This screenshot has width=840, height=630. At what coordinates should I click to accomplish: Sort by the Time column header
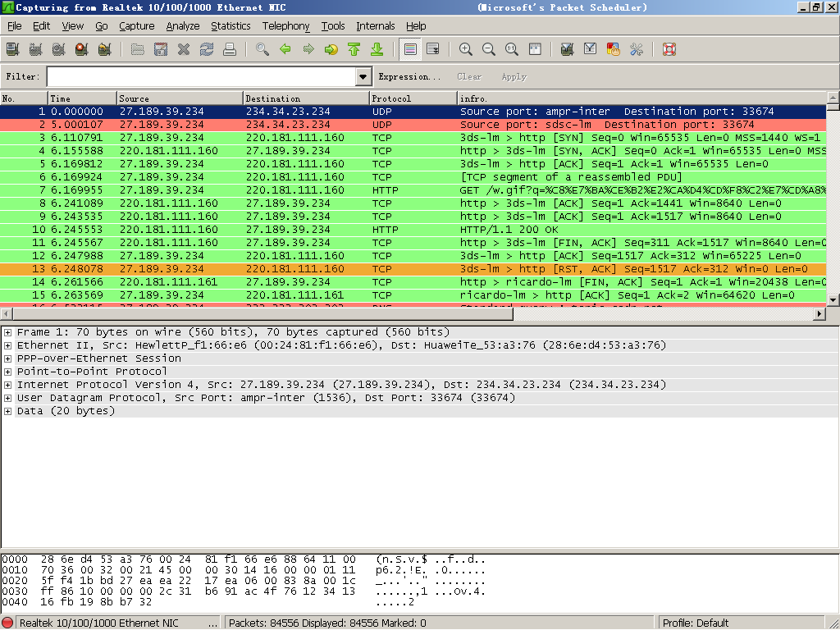tap(82, 98)
